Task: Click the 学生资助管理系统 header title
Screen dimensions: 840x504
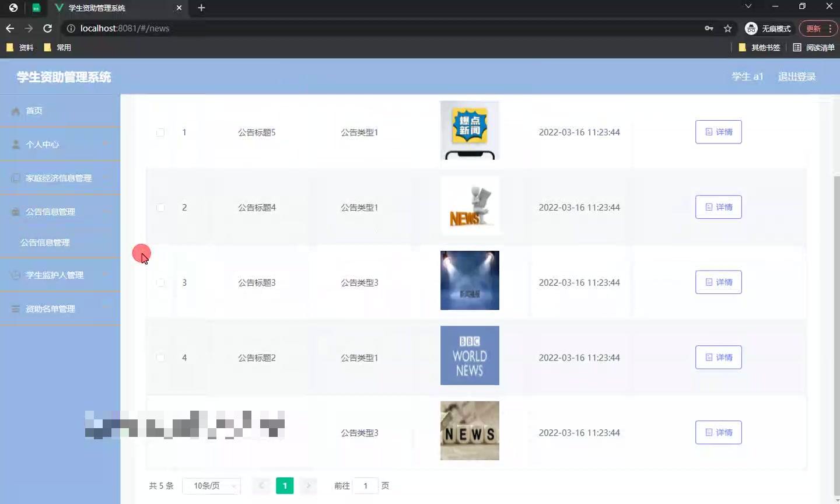Action: [64, 77]
